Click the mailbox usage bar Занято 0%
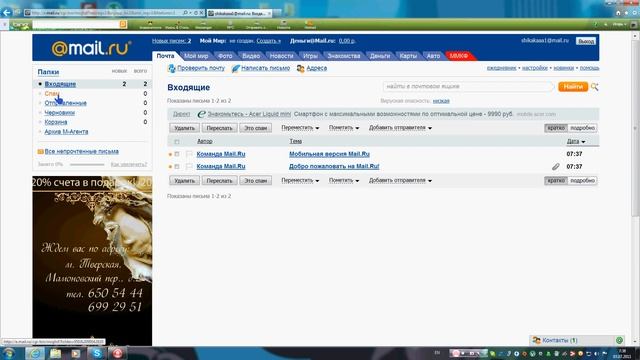Image resolution: width=640 pixels, height=360 pixels. [x=87, y=164]
